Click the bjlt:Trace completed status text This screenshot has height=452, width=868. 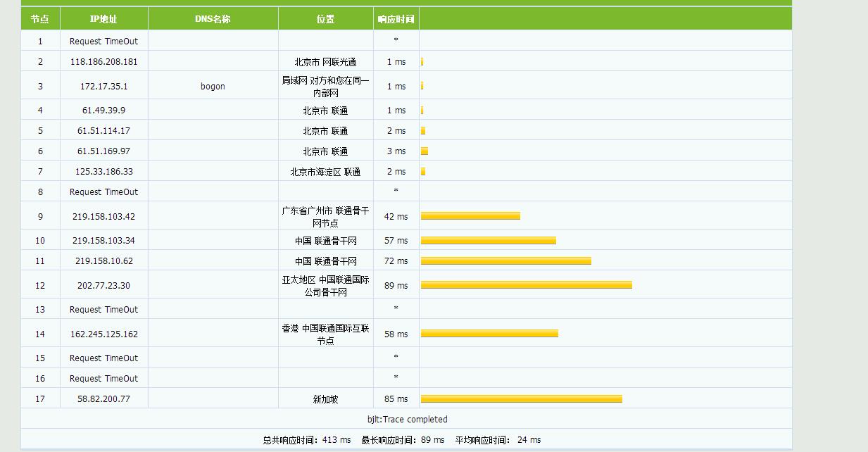click(x=407, y=420)
